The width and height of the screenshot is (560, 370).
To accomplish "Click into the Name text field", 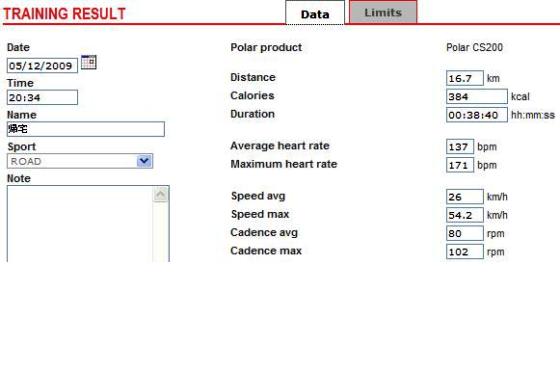I will coord(86,129).
